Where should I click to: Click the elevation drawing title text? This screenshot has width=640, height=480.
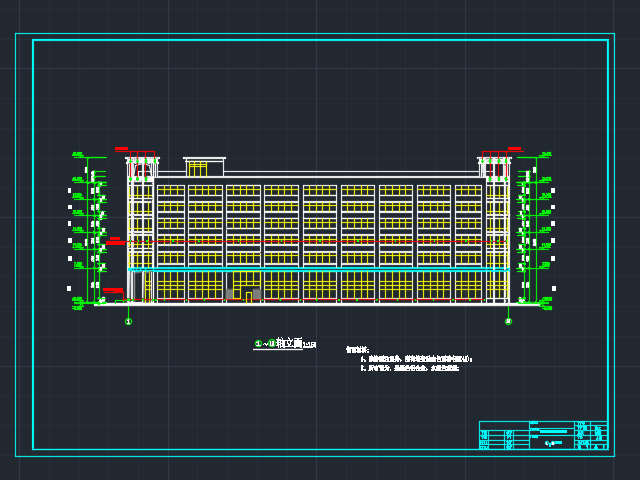pyautogui.click(x=283, y=343)
